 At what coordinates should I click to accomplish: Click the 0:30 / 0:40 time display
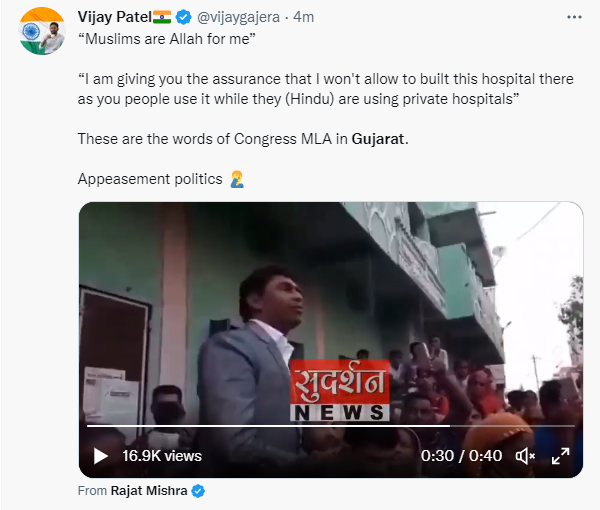tap(461, 456)
